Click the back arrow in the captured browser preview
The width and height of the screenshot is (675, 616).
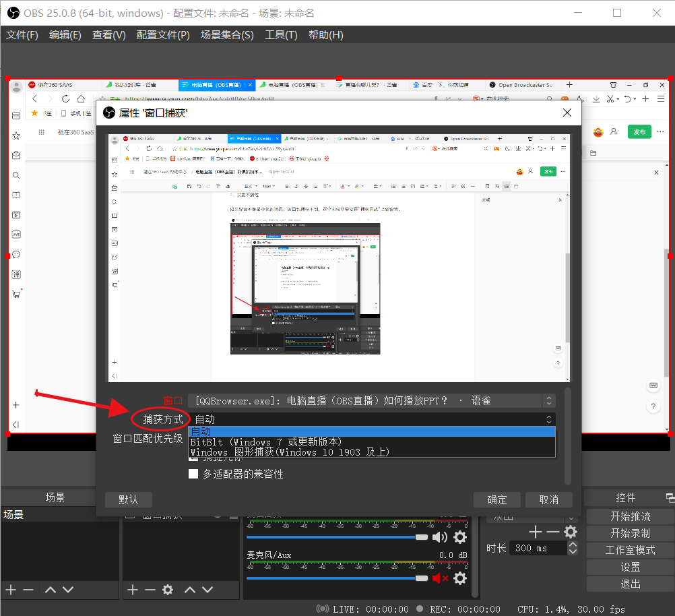pyautogui.click(x=34, y=99)
